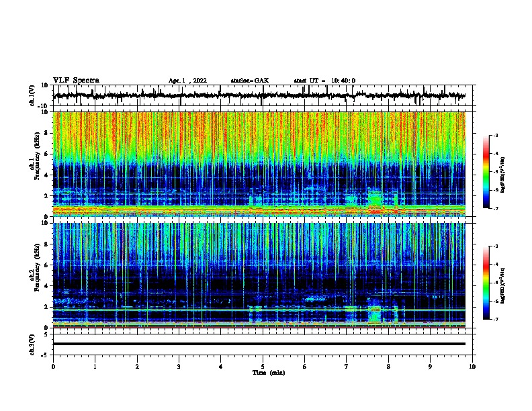Click the ch.1 "Frequency (kHz)" axis label
This screenshot has height=411, width=532.
click(x=37, y=156)
